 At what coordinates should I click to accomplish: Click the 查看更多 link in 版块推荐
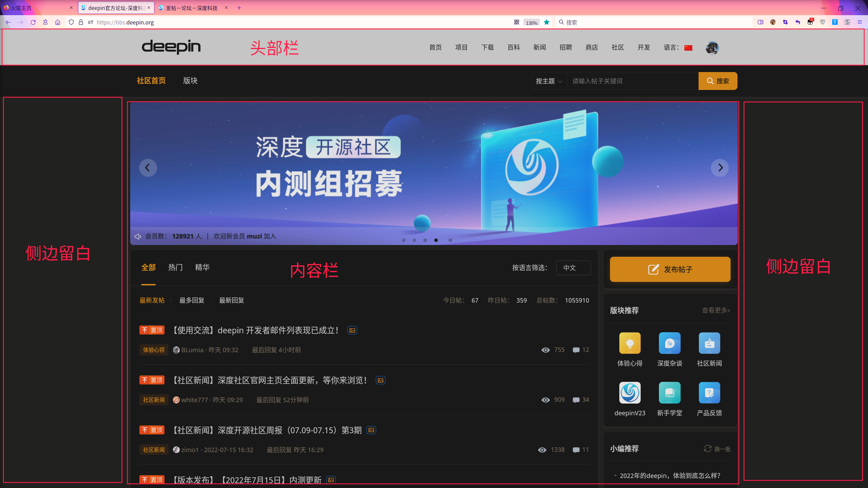[716, 310]
